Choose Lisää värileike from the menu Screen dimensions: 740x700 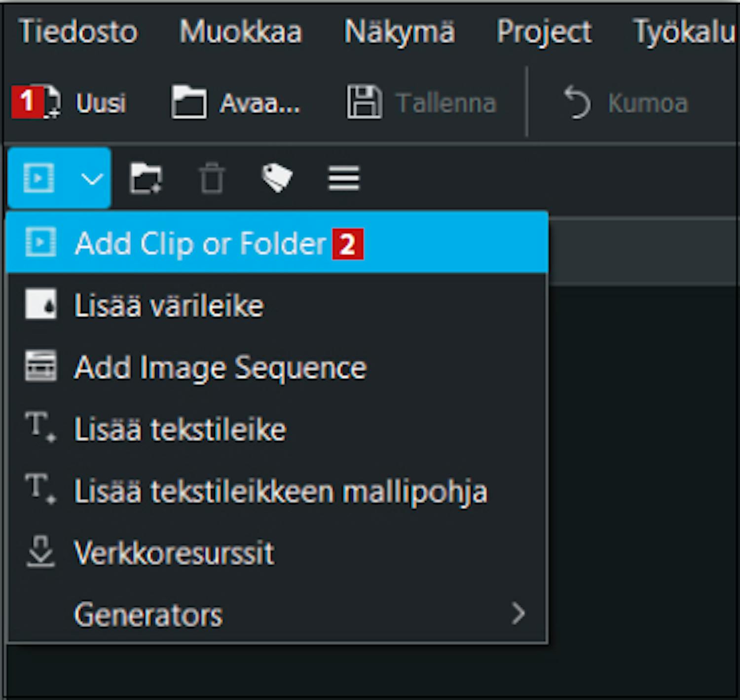click(169, 305)
